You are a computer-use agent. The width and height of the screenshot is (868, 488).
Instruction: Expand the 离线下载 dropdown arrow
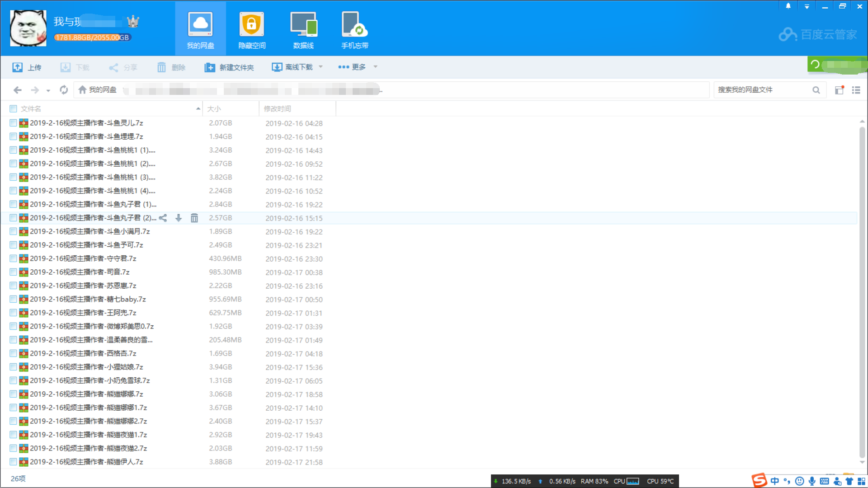[321, 67]
